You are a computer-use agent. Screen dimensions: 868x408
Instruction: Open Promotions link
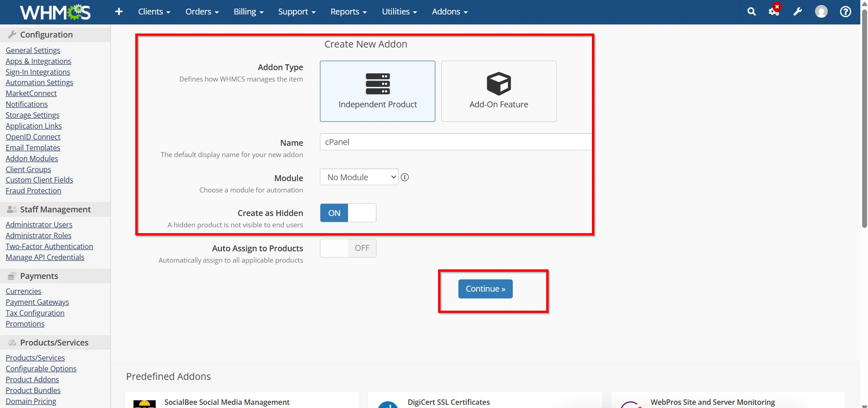(25, 324)
